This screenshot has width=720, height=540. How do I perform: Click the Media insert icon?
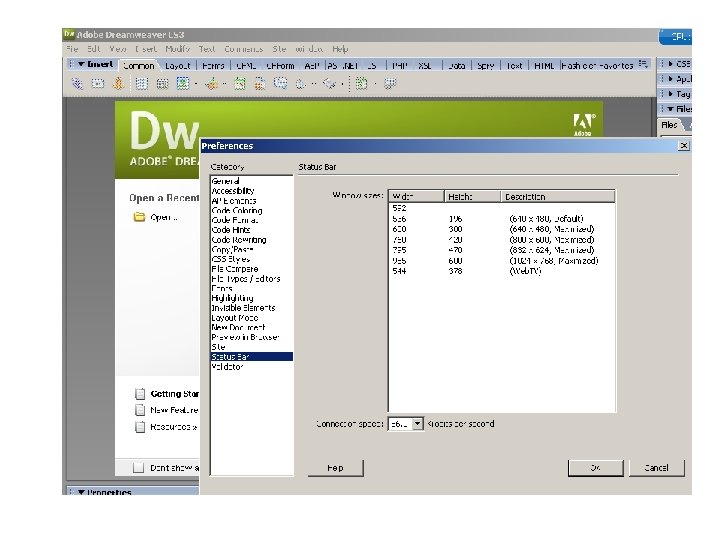click(x=211, y=84)
